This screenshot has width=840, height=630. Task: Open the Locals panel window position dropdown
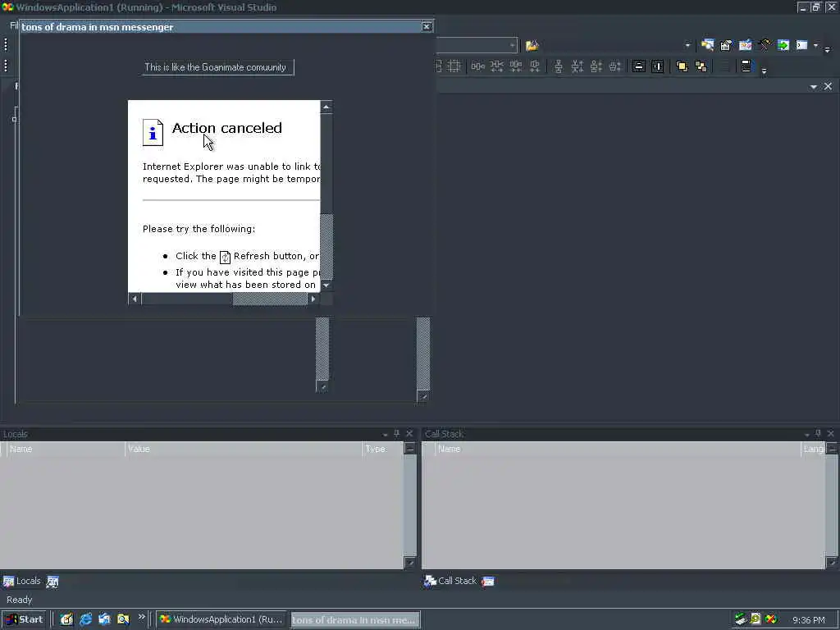click(386, 435)
